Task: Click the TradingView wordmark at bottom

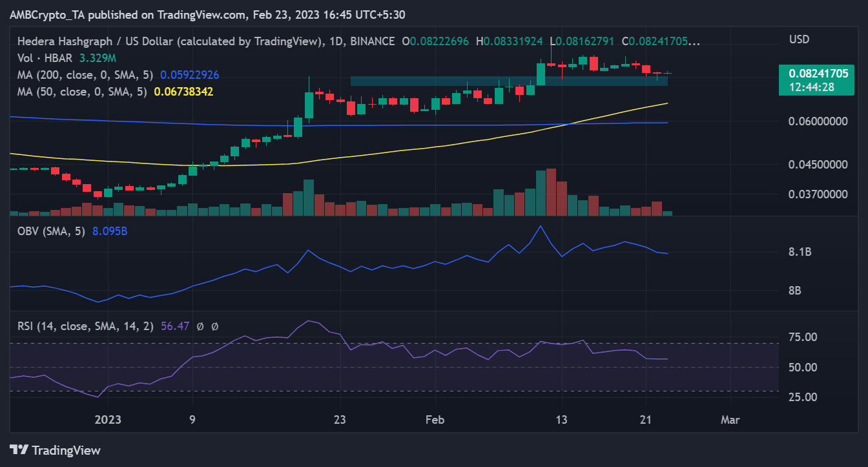Action: (66, 450)
